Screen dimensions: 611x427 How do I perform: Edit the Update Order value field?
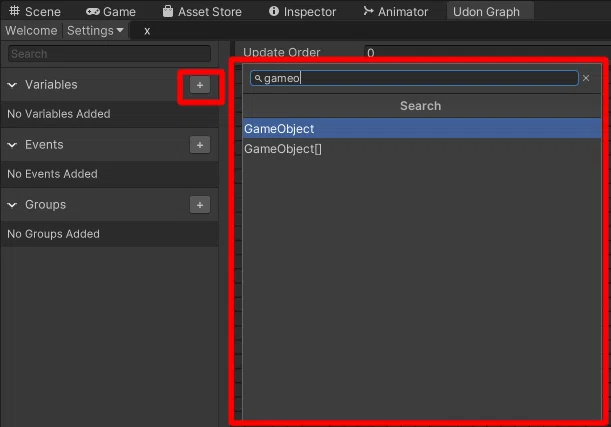[487, 52]
